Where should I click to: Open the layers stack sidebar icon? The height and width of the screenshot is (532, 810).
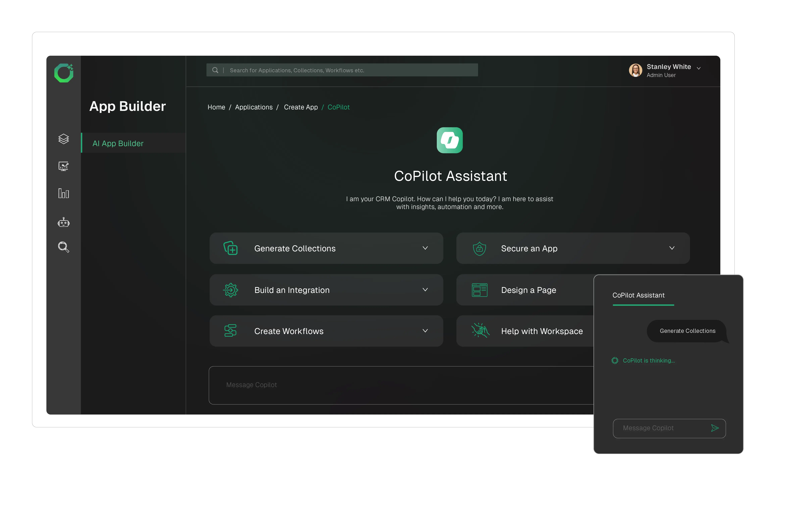[x=64, y=139]
